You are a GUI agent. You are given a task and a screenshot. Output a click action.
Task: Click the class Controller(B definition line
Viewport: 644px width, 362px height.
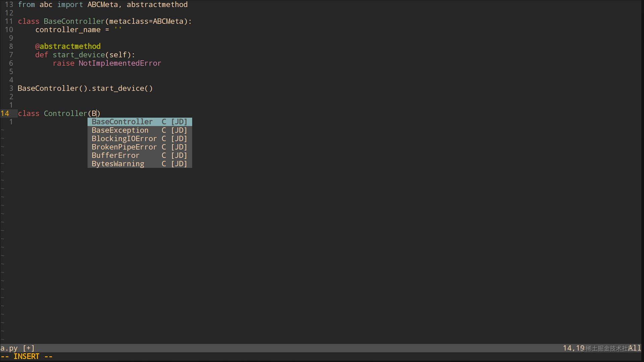point(59,113)
